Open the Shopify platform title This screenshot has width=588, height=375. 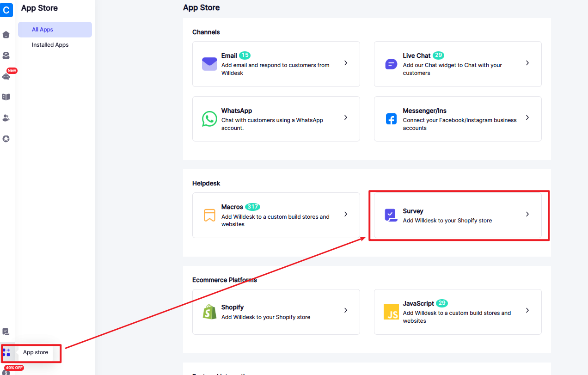233,307
